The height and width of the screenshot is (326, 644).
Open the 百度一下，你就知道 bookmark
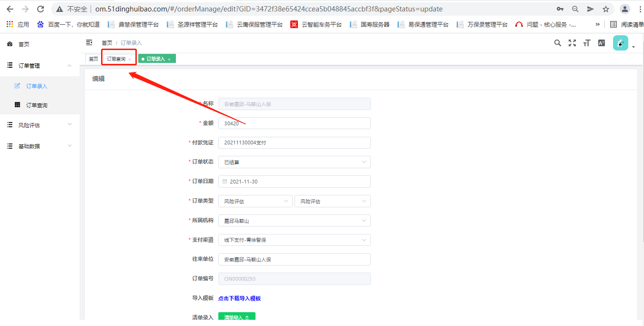(68, 24)
